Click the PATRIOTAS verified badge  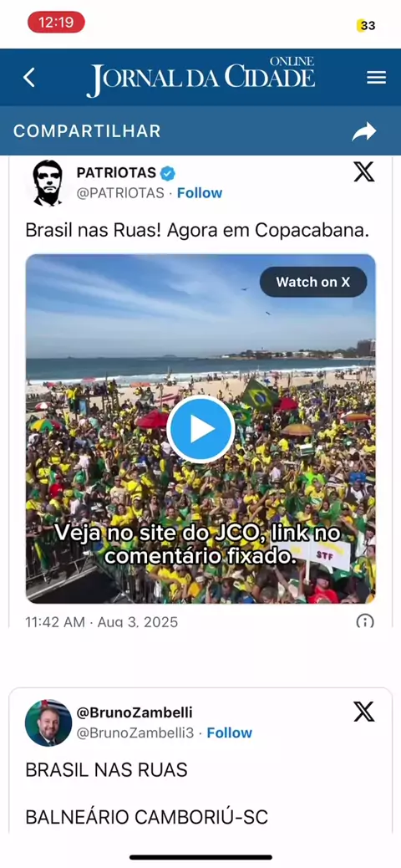[168, 173]
